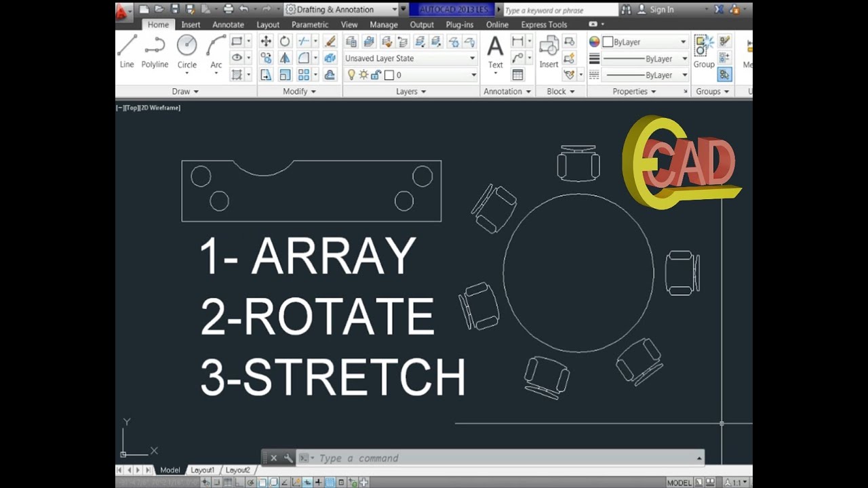Switch to the Layout1 tab
868x488 pixels.
click(202, 470)
